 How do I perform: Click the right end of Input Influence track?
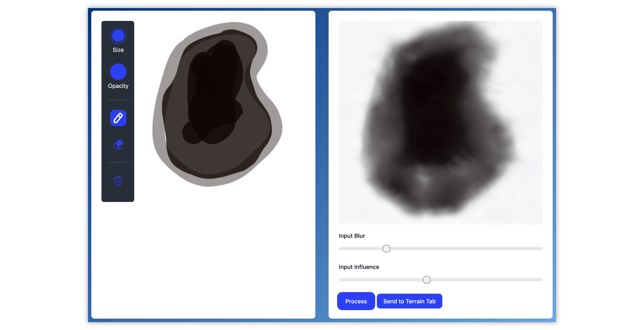[541, 280]
